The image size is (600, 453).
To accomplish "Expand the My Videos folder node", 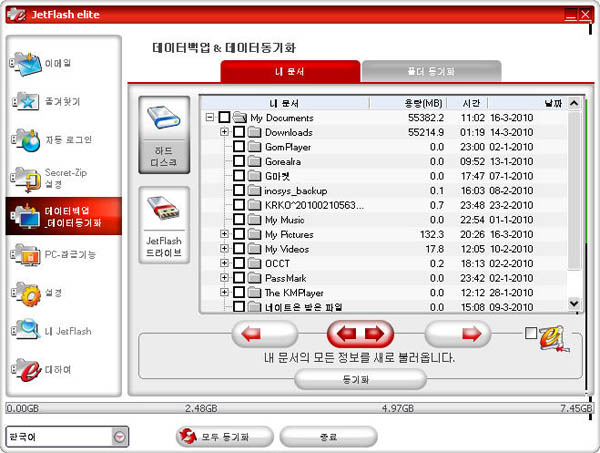I will click(x=224, y=248).
